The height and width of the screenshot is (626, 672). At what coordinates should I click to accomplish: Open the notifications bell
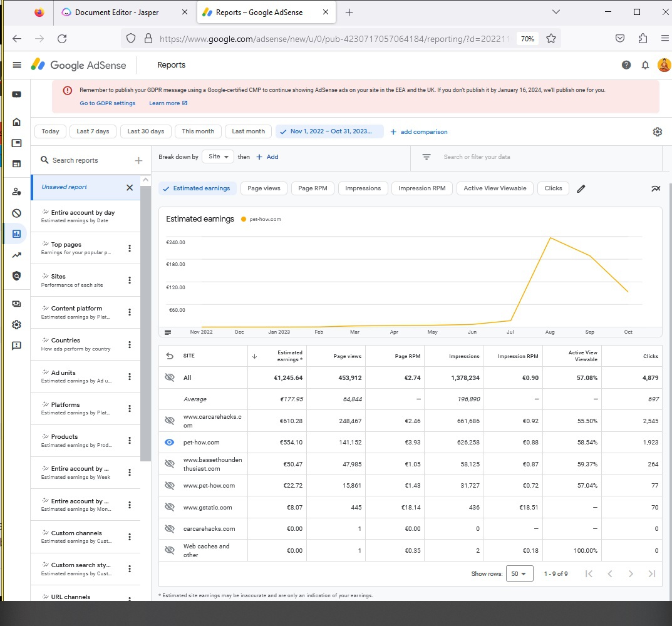645,65
